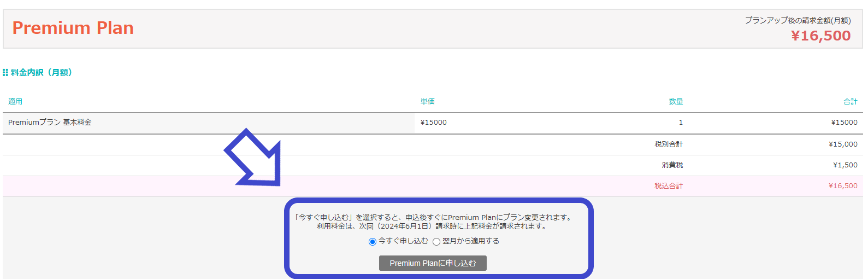Click the ¥16,500 monthly billing amount in header

tap(820, 36)
